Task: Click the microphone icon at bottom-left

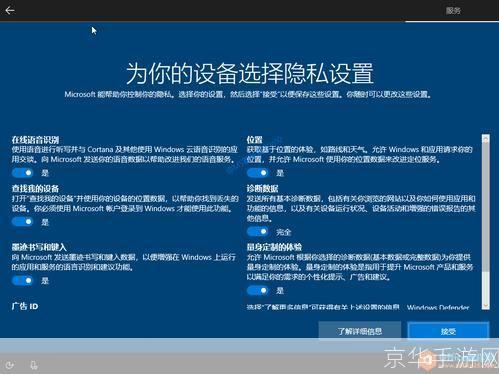Action: click(34, 365)
